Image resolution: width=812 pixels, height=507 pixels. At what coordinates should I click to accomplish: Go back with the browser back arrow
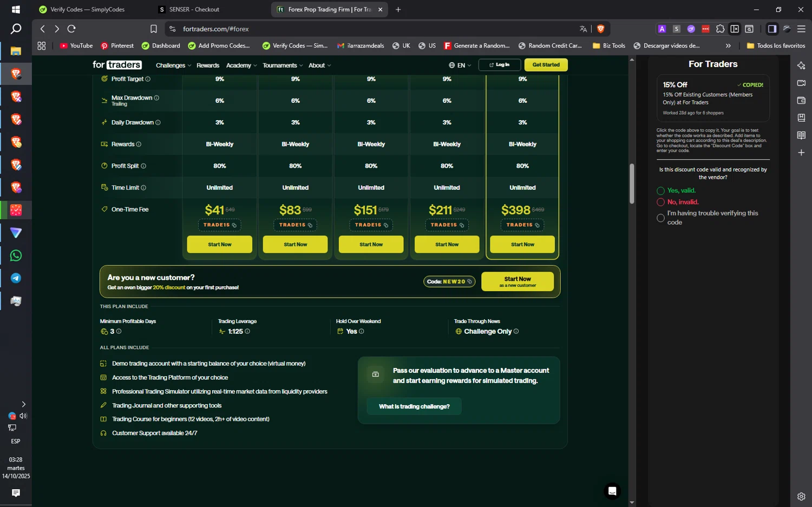43,29
